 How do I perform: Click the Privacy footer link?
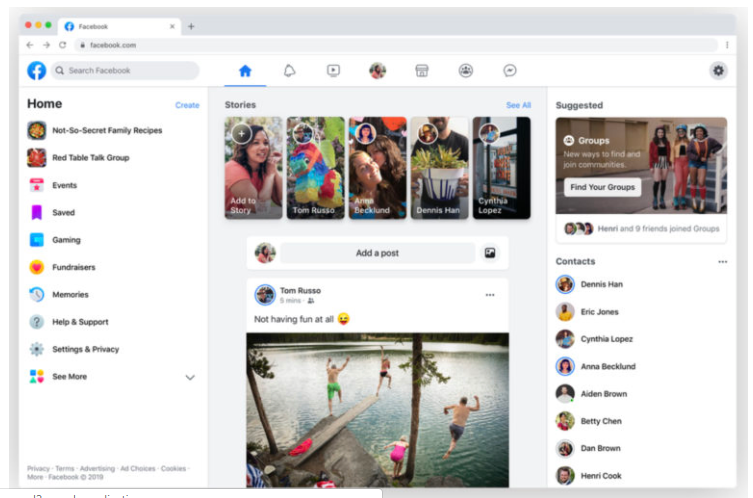coord(38,468)
